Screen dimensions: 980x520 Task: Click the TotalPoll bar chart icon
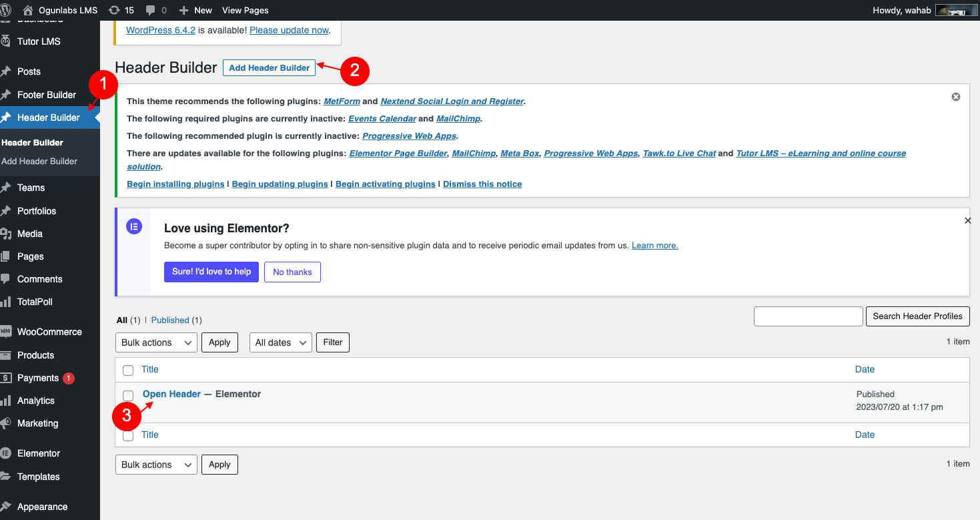6,302
